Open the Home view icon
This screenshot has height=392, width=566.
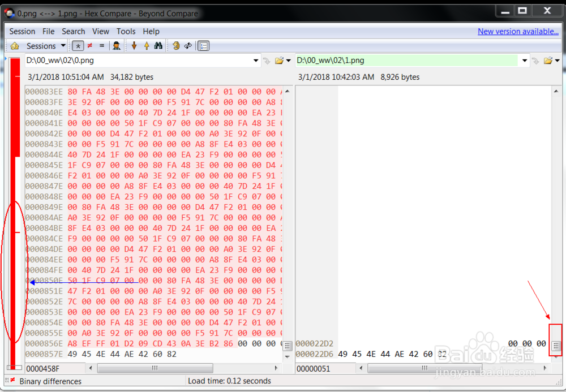tap(15, 46)
